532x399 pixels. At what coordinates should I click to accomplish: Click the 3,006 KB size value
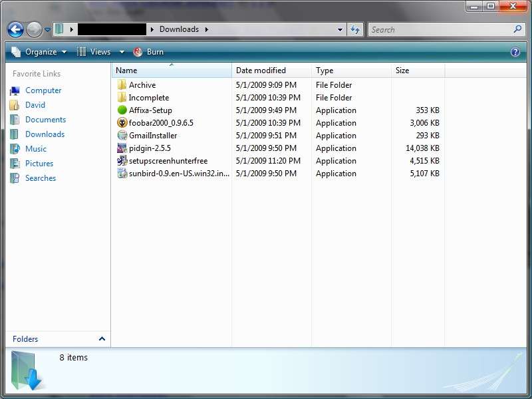pos(424,123)
